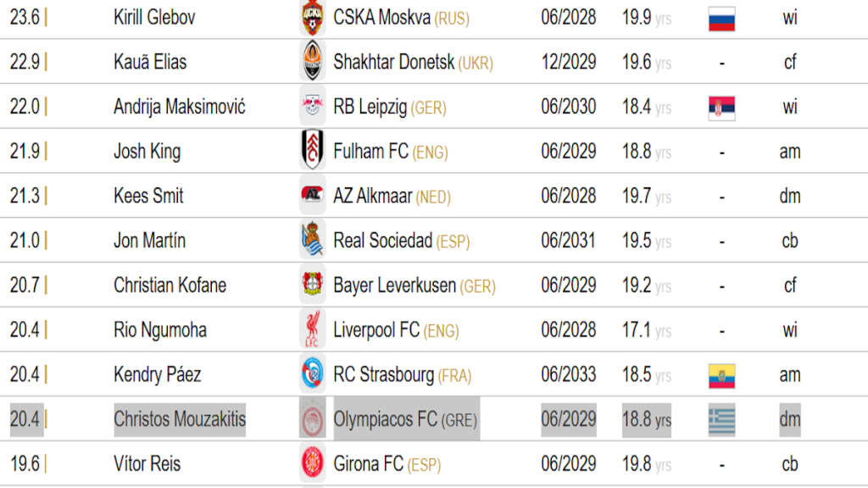
Task: Open Rio Ngumoha's player profile
Action: point(160,330)
